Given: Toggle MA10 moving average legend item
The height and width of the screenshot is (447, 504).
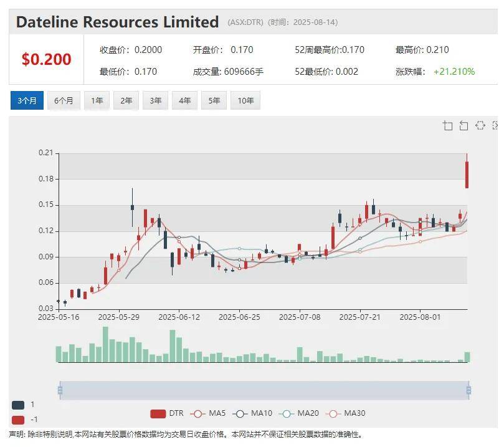Looking at the screenshot, I should [252, 413].
